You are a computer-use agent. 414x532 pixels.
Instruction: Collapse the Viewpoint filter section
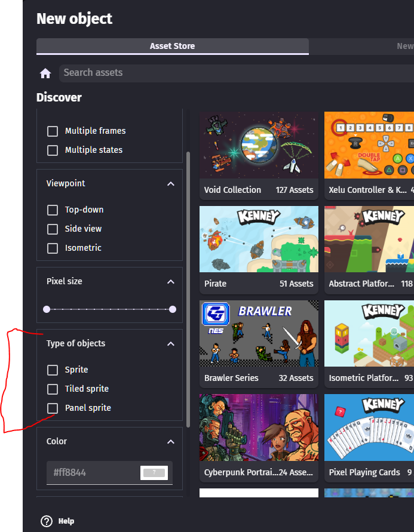pos(171,184)
